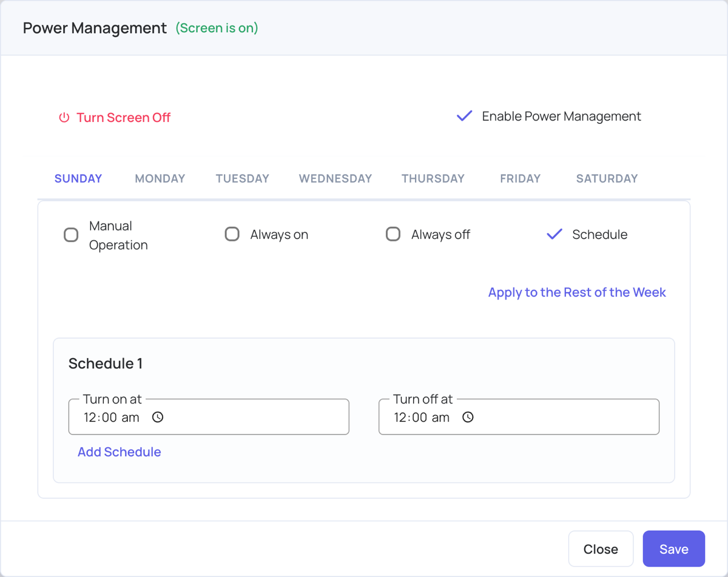Check the Manual Operation option
This screenshot has height=577, width=728.
click(x=71, y=235)
